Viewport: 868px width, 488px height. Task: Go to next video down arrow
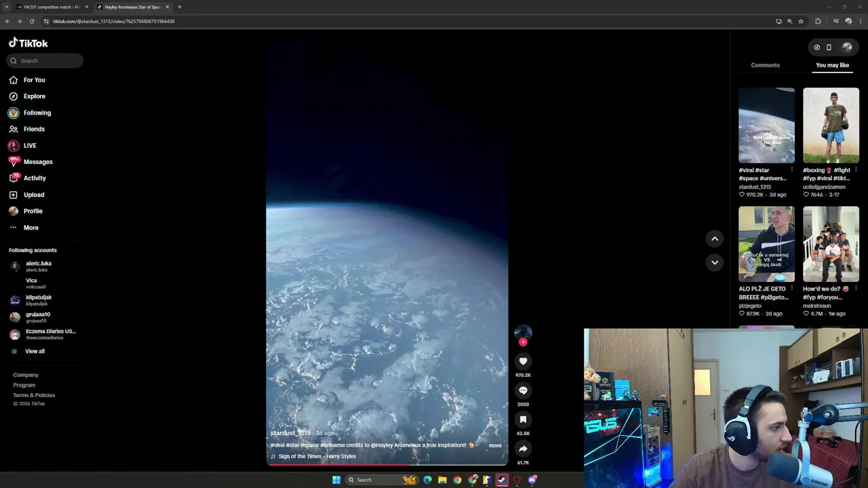pos(715,262)
